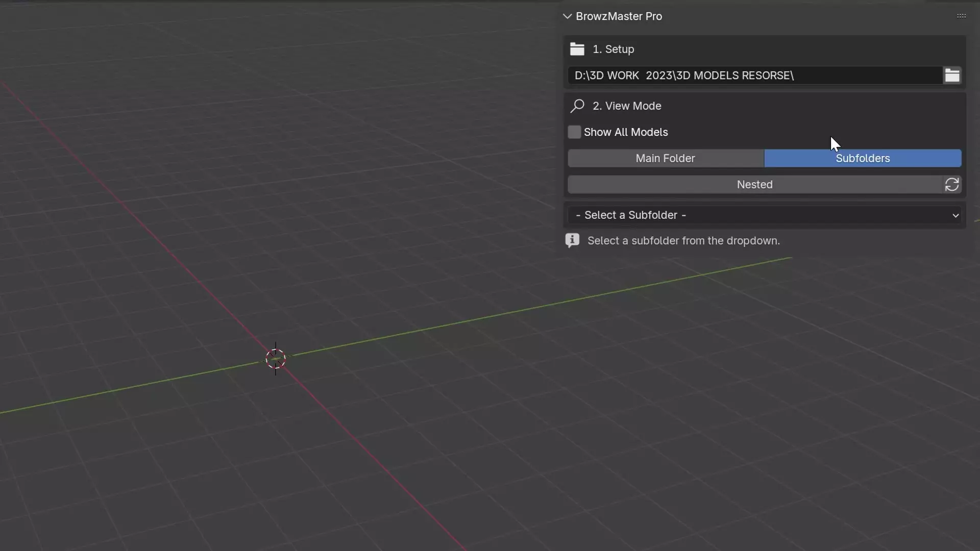
Task: Refresh subfolders using the circular arrows icon
Action: [x=952, y=185]
